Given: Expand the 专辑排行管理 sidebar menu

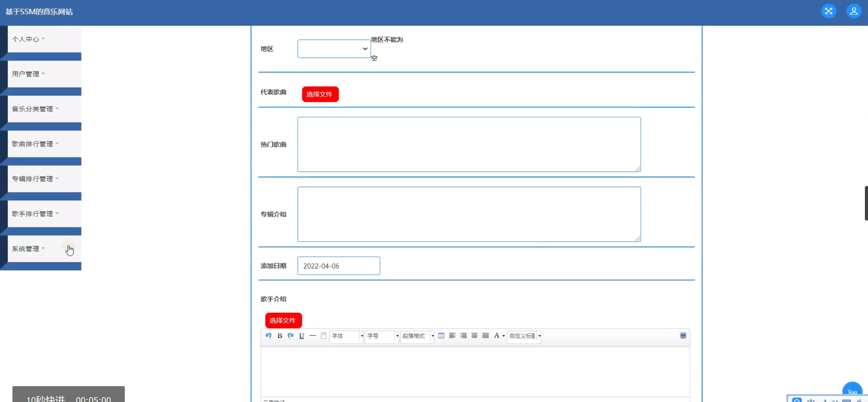Looking at the screenshot, I should (x=44, y=179).
